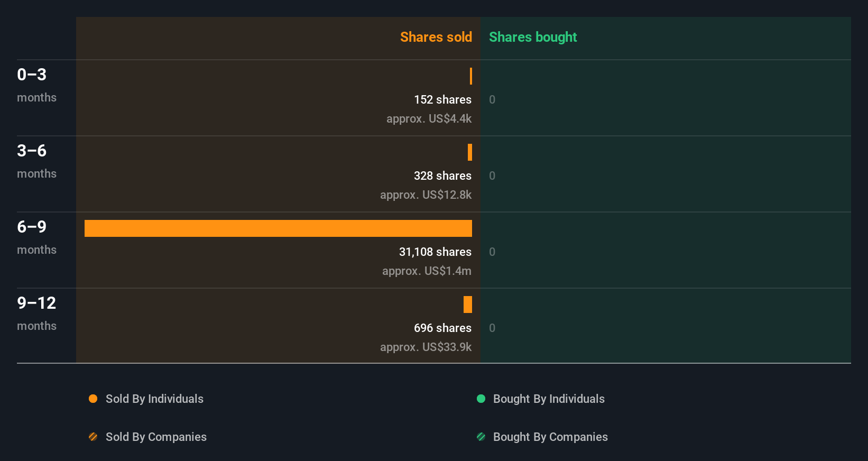
Task: Click the 0–3 months row label
Action: click(x=36, y=85)
